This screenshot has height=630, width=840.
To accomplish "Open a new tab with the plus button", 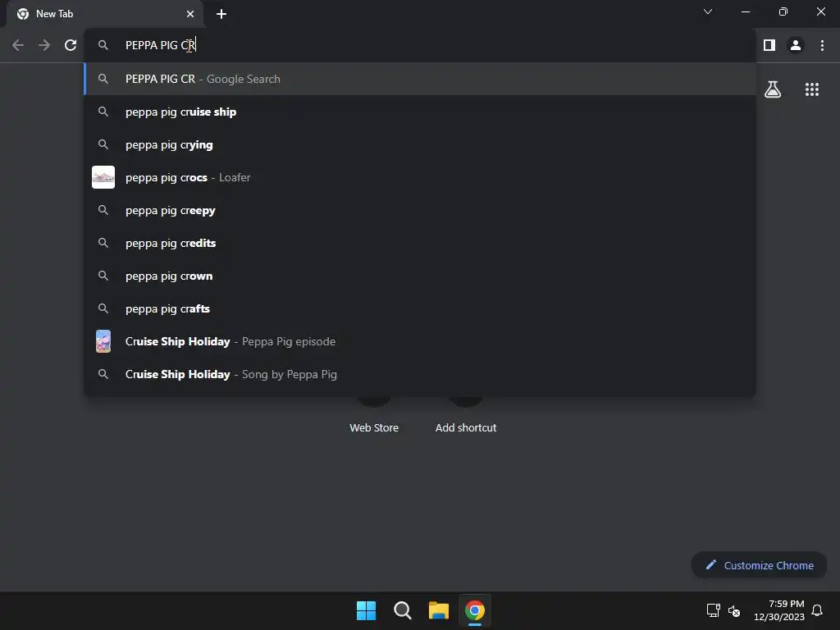I will 221,14.
